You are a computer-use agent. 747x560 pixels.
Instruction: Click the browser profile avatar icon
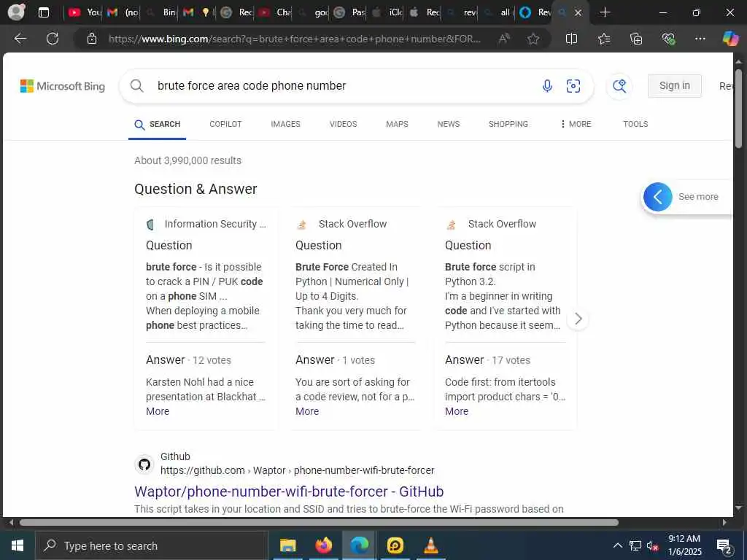(x=17, y=12)
